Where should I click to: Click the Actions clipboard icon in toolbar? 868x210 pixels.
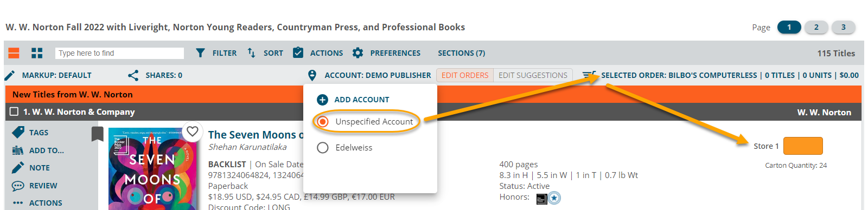tap(298, 52)
